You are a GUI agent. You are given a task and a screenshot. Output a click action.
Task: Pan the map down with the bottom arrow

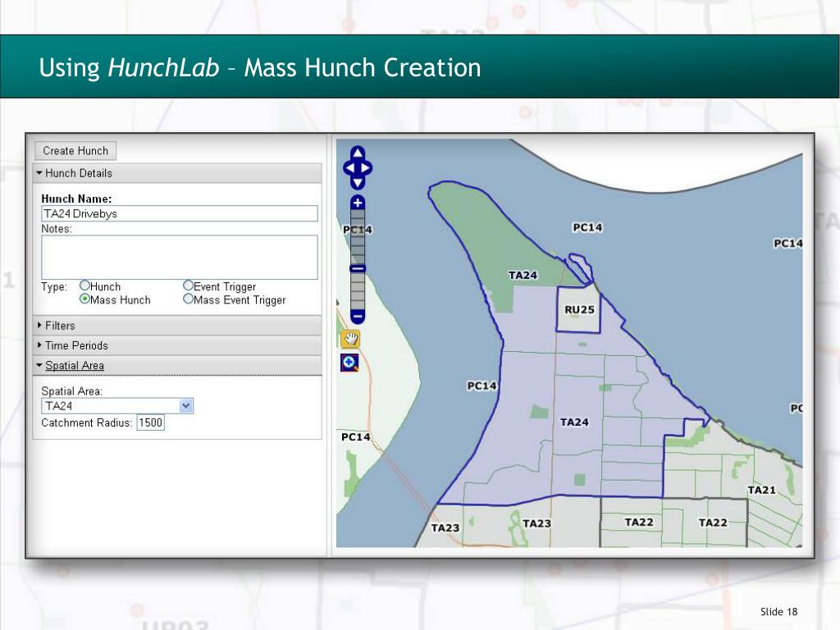click(x=358, y=183)
